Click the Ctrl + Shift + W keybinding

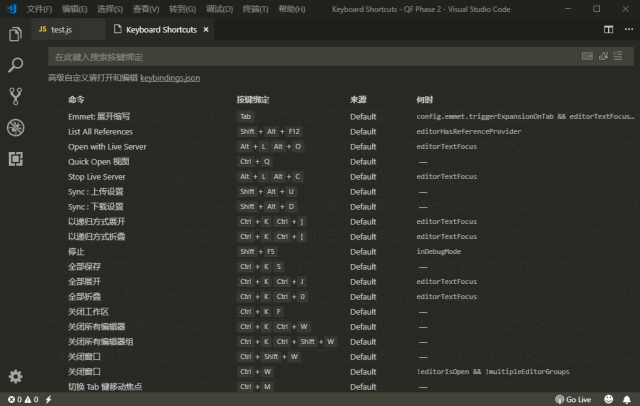coord(269,357)
